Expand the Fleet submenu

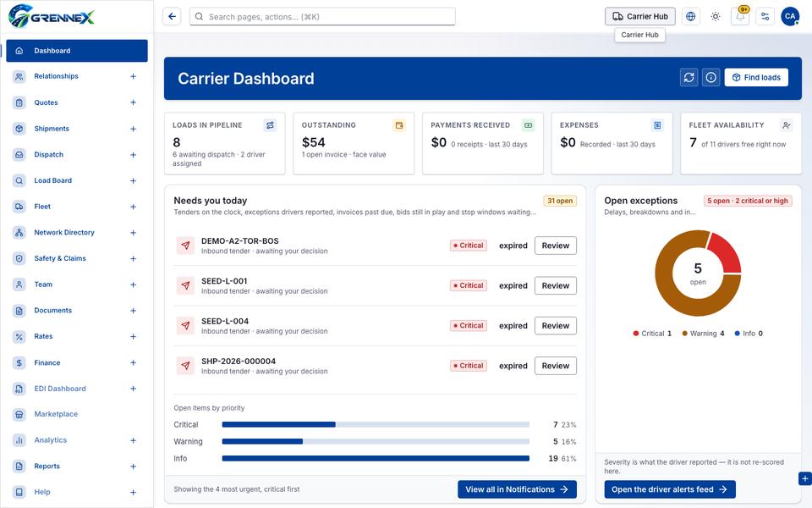[133, 207]
